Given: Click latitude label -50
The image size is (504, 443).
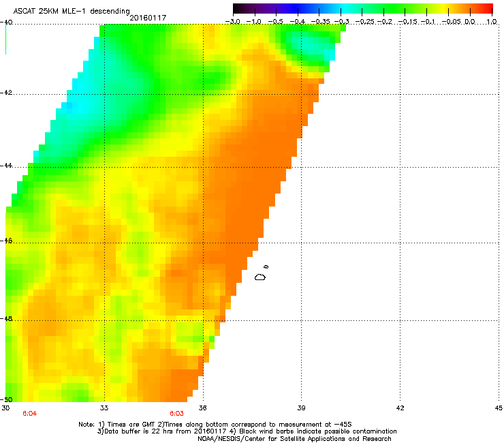Looking at the screenshot, I should coord(6,399).
